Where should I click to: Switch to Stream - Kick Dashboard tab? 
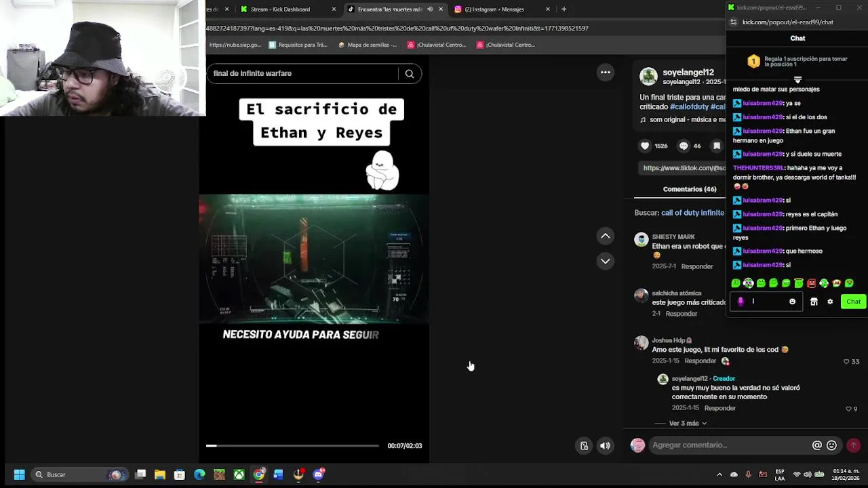pos(280,9)
